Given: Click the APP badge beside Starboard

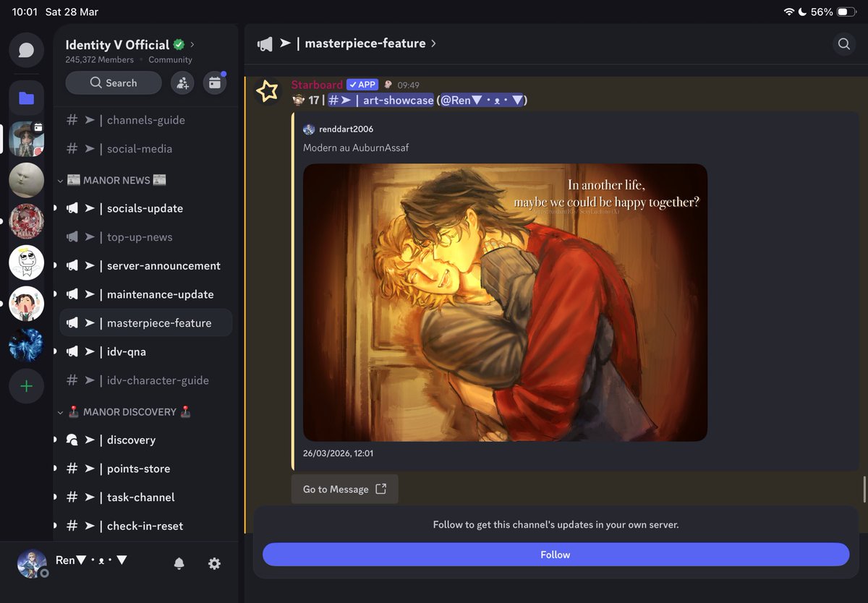Looking at the screenshot, I should (362, 85).
